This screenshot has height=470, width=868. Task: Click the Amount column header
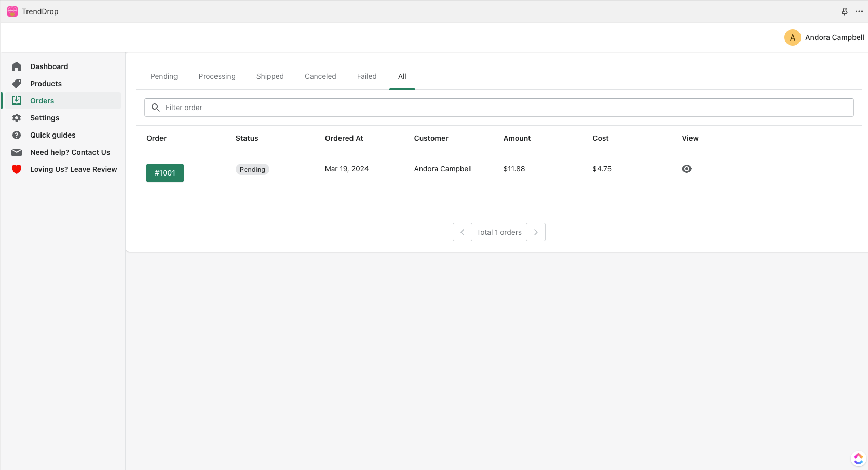tap(517, 138)
